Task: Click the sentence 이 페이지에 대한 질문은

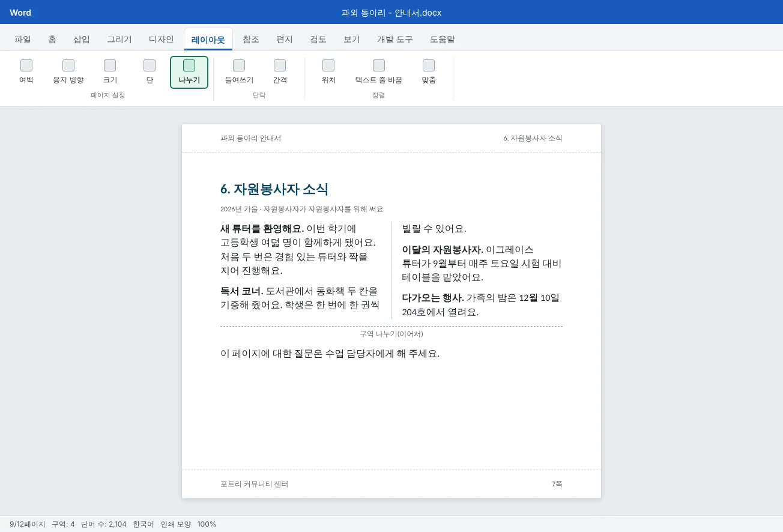Action: click(x=330, y=354)
